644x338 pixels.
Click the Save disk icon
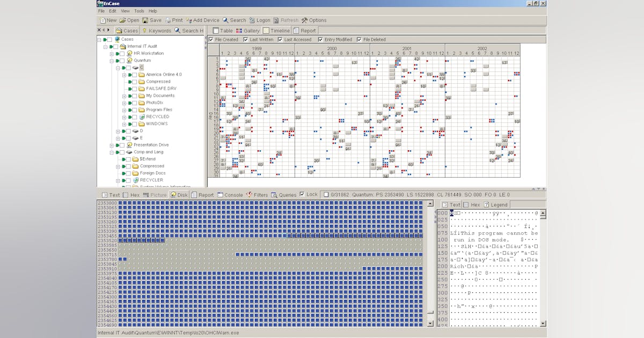coord(145,20)
